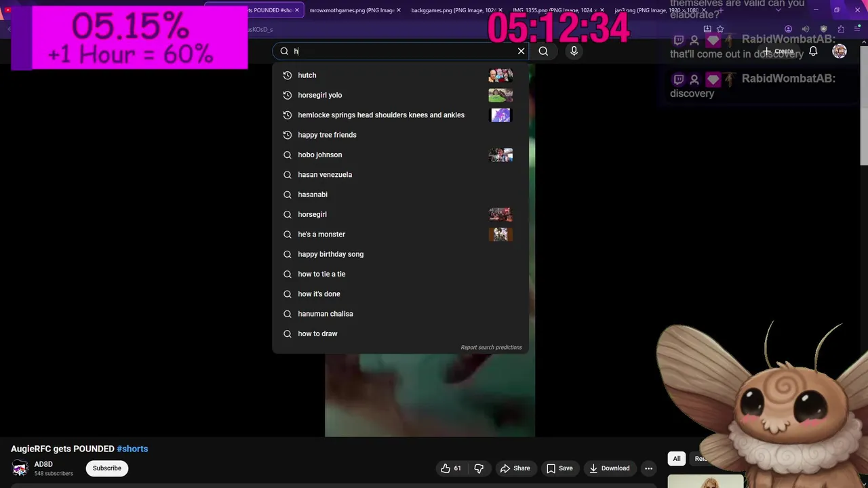Click the video player area below suggestions
The image size is (868, 488).
[430, 395]
